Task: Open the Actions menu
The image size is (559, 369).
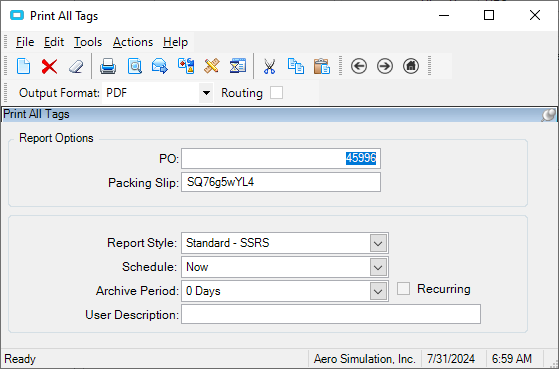Action: (133, 42)
